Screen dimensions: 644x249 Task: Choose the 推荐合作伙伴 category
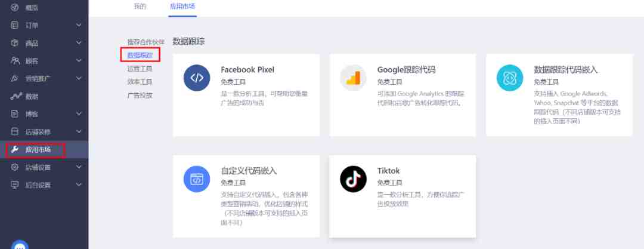tap(146, 42)
